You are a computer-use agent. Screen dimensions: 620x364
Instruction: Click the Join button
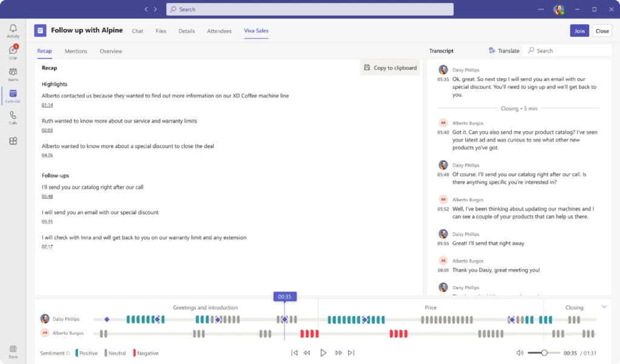(x=579, y=30)
